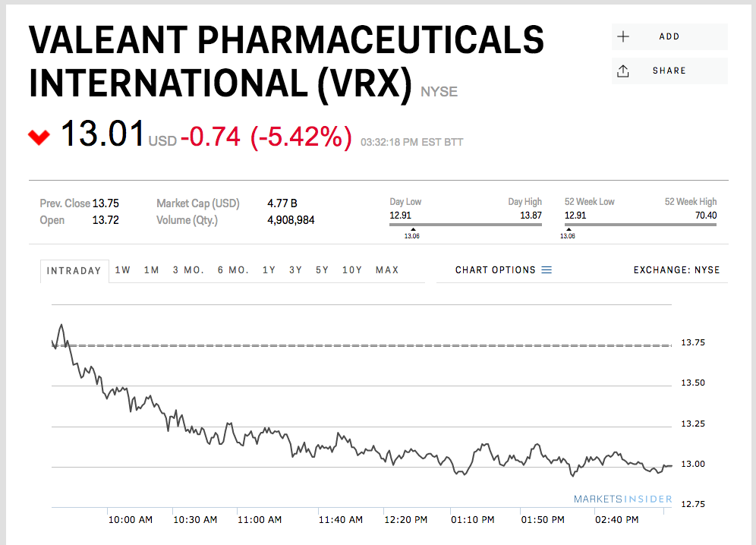Switch chart to 1W range
Image resolution: width=756 pixels, height=545 pixels.
click(123, 270)
